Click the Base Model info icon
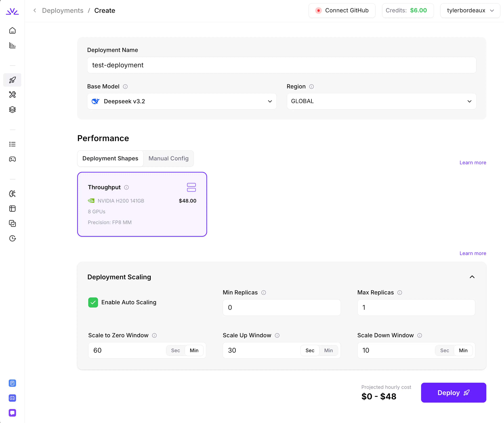This screenshot has width=504, height=423. pyautogui.click(x=125, y=87)
